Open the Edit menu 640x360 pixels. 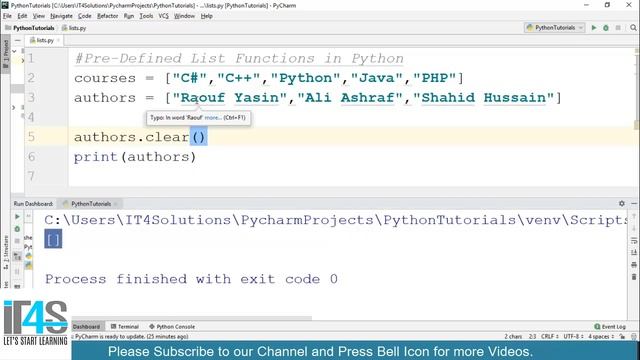[22, 16]
